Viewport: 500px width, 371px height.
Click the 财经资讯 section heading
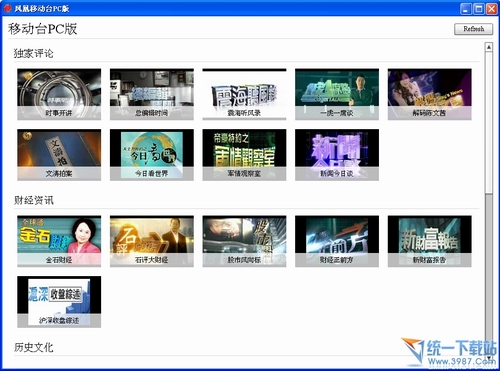33,200
